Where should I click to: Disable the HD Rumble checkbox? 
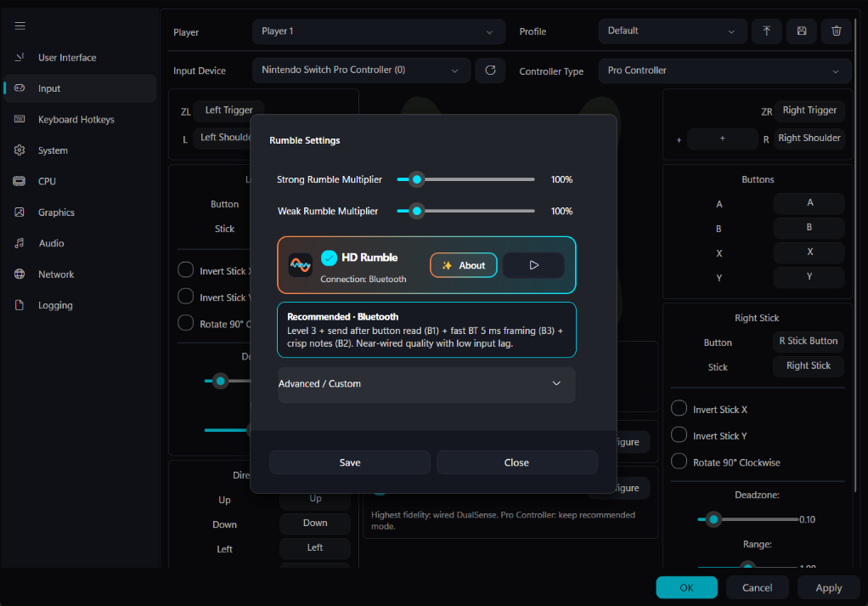point(329,258)
